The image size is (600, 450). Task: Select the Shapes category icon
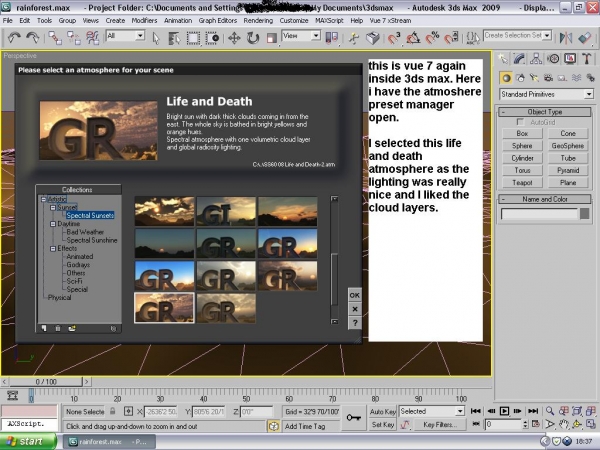coord(520,78)
